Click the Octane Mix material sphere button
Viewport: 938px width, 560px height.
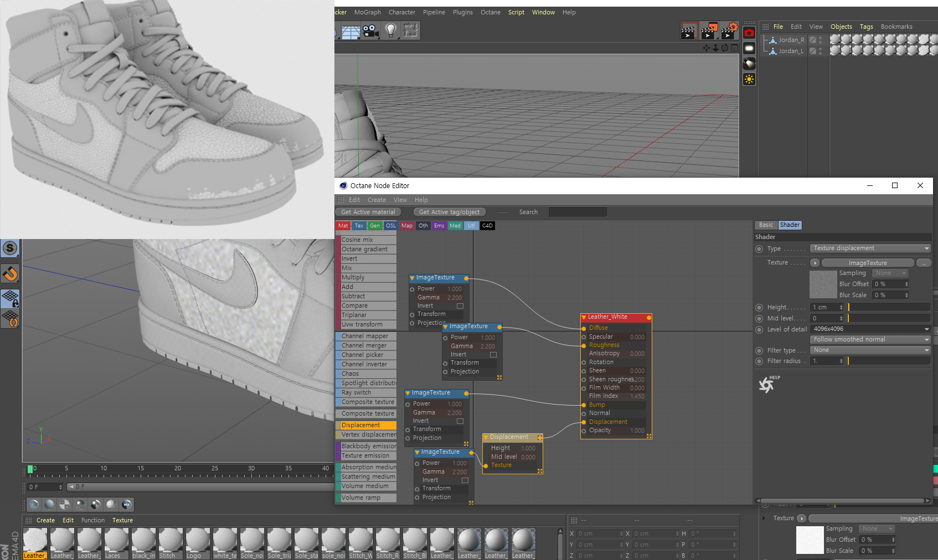coord(127,504)
